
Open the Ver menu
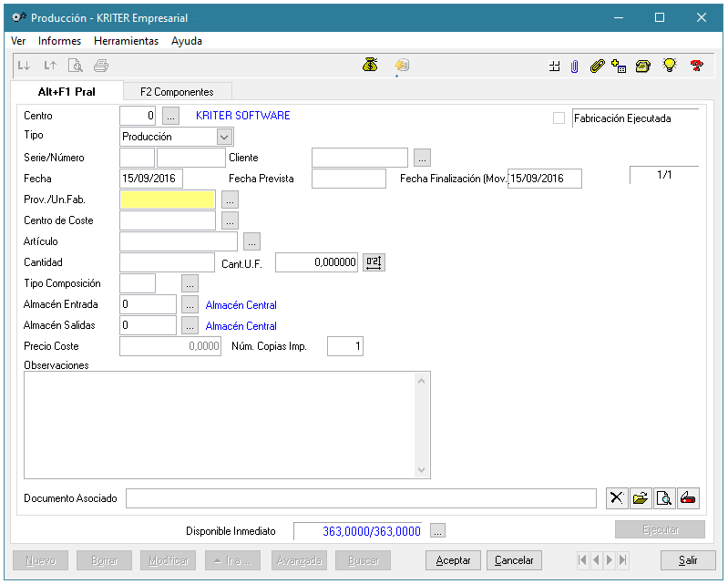point(18,41)
